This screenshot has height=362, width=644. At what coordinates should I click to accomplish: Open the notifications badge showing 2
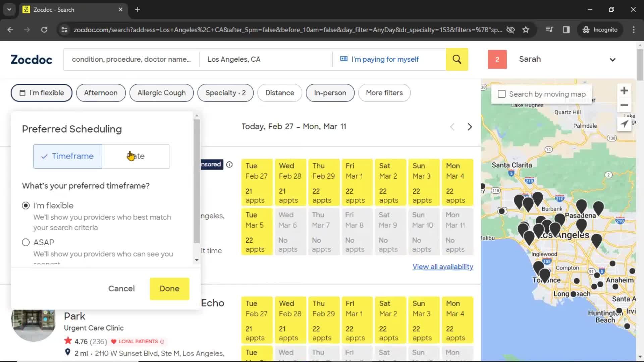(497, 59)
